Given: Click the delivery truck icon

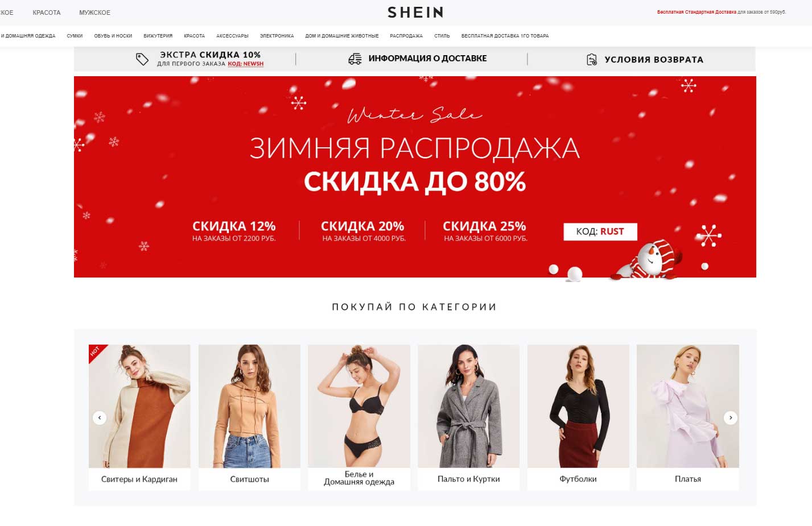Looking at the screenshot, I should pos(355,59).
